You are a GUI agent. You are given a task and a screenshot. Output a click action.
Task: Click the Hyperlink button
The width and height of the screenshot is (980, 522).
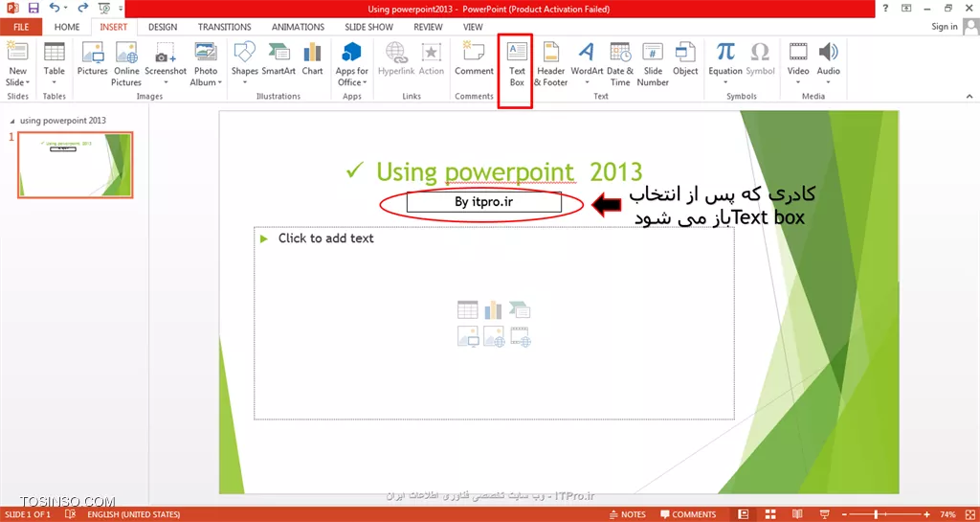point(396,59)
